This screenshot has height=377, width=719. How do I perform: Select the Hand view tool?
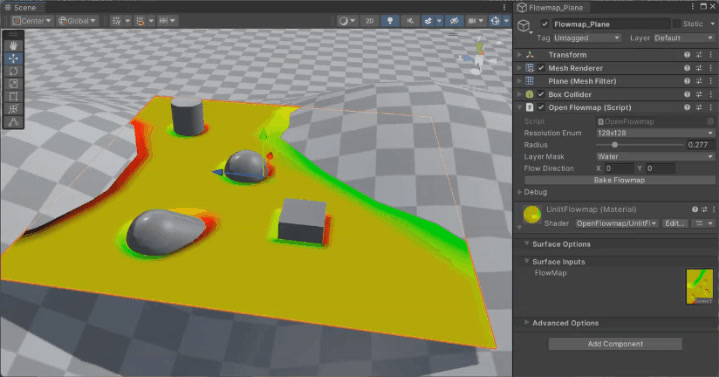pyautogui.click(x=13, y=45)
